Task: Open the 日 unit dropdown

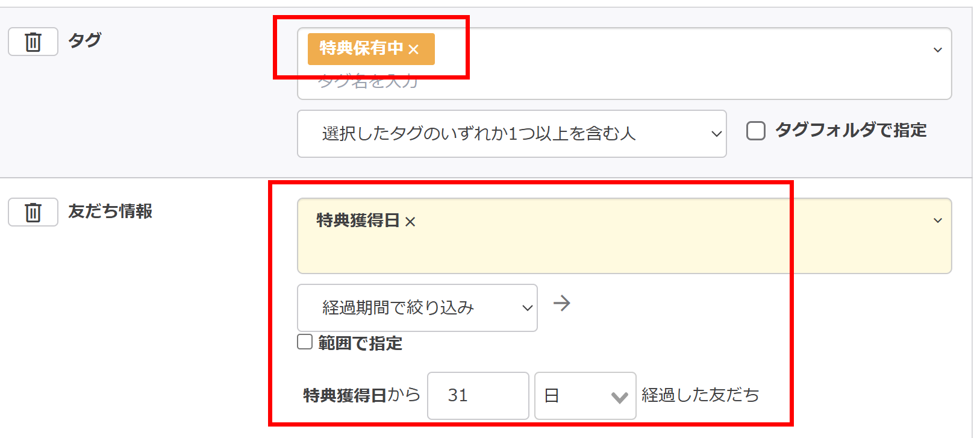Action: (x=584, y=396)
